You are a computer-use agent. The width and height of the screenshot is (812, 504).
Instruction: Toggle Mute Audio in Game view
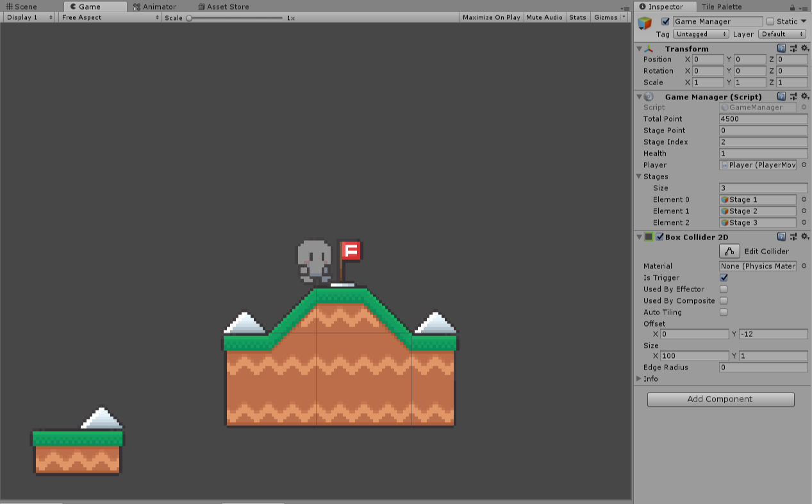click(x=544, y=17)
